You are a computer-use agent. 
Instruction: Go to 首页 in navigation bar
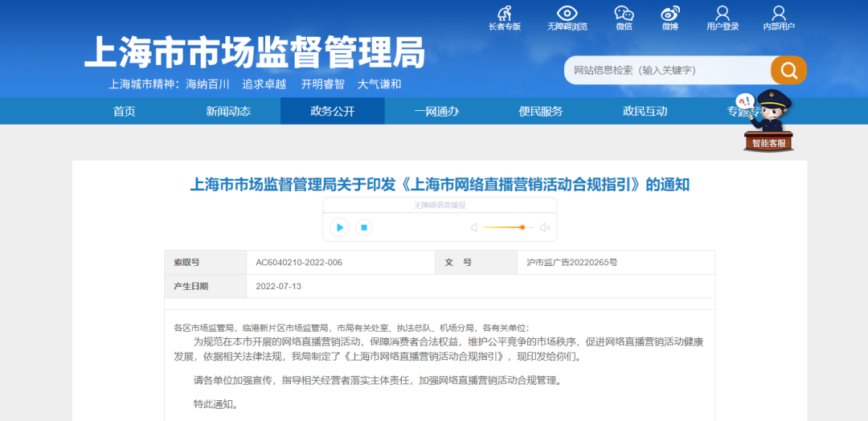coord(125,111)
